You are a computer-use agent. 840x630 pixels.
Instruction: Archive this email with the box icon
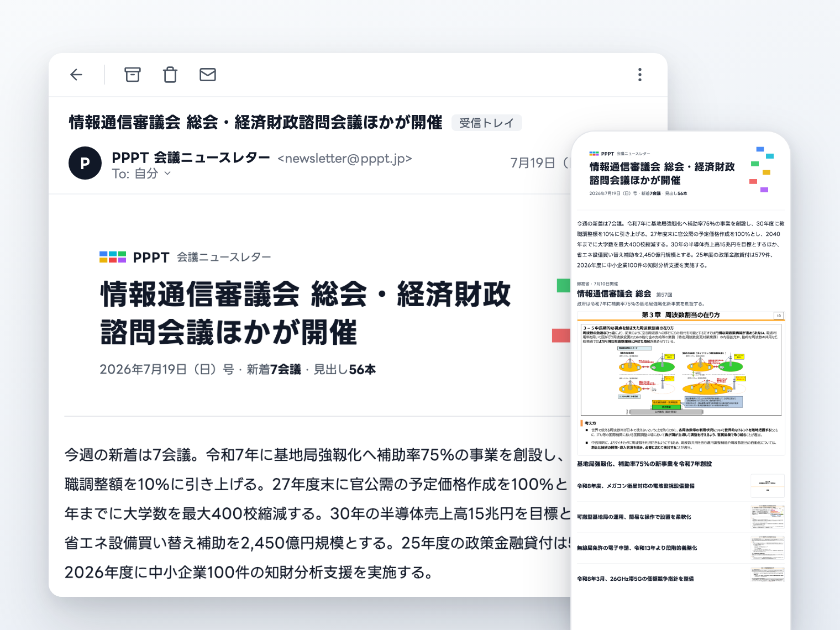point(133,75)
